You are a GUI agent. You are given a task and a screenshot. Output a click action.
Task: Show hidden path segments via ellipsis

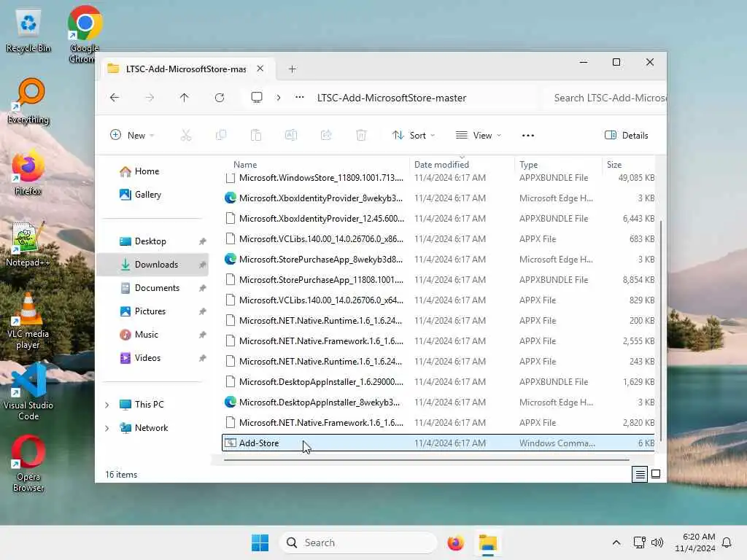299,97
